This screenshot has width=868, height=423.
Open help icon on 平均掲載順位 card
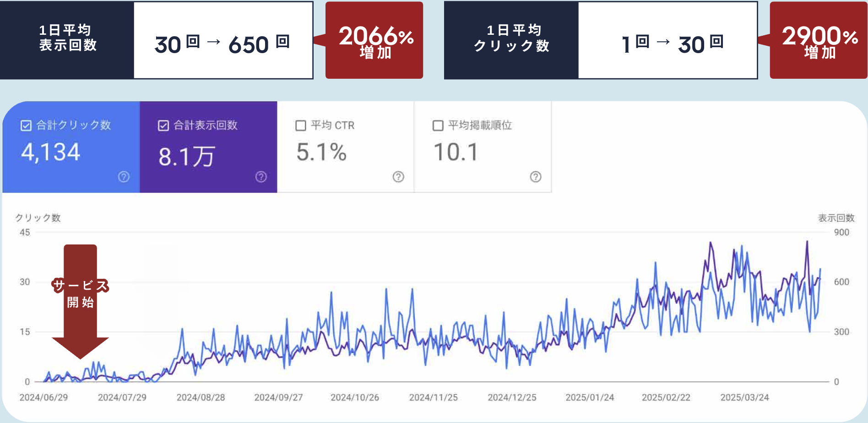[x=536, y=177]
